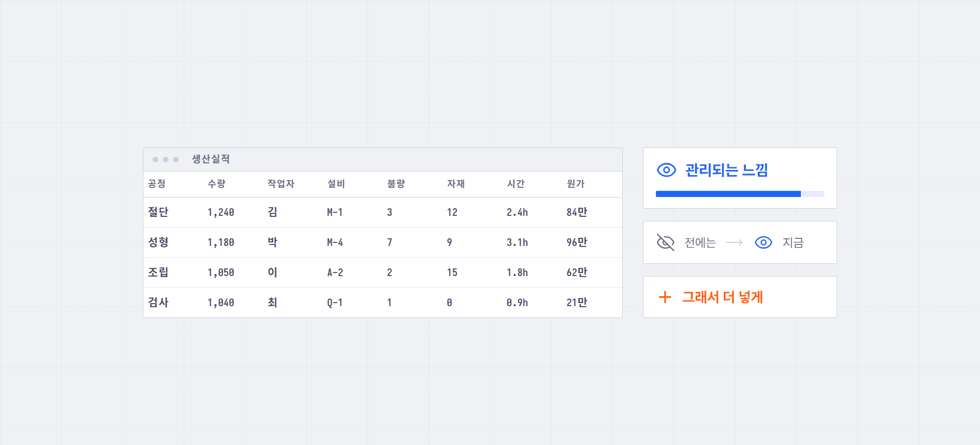Click time value 3.1h
The width and height of the screenshot is (980, 445).
coord(517,242)
